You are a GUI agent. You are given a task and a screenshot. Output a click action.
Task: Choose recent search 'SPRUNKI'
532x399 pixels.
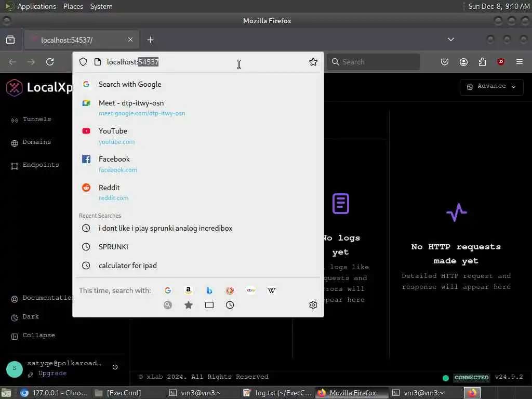198,247
